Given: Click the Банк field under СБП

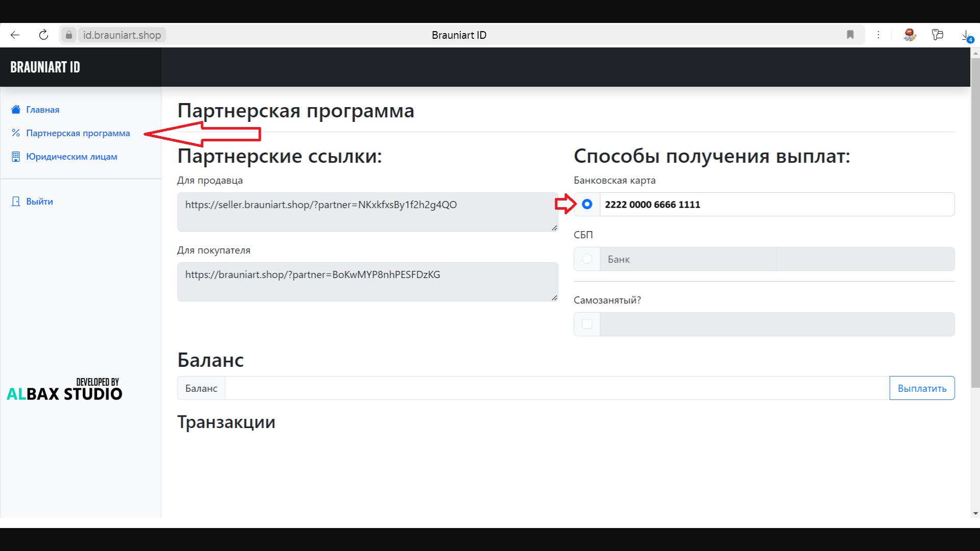Looking at the screenshot, I should (x=688, y=259).
